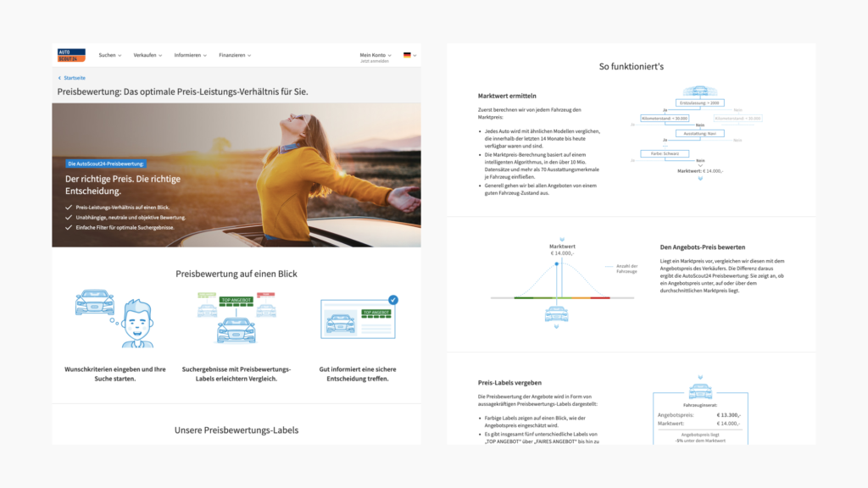The image size is (868, 488).
Task: Click the blue AutoScout24-Preisbewertung badge on hero
Action: pyautogui.click(x=106, y=163)
